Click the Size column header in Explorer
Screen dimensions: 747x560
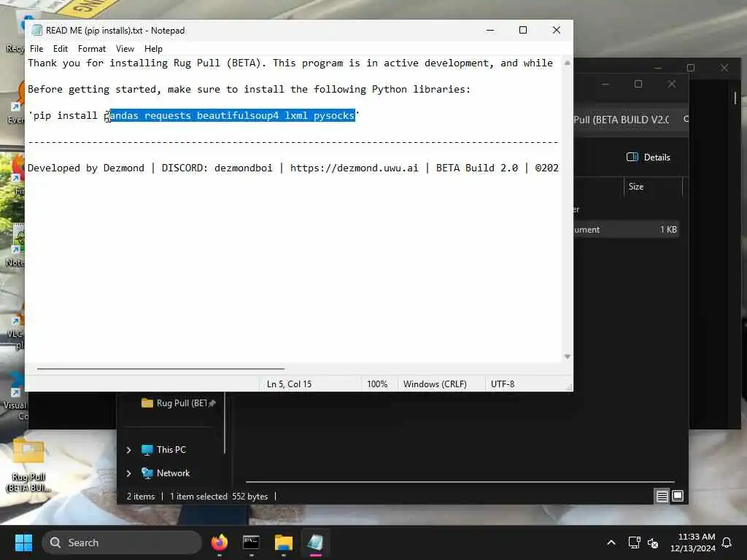pyautogui.click(x=636, y=187)
